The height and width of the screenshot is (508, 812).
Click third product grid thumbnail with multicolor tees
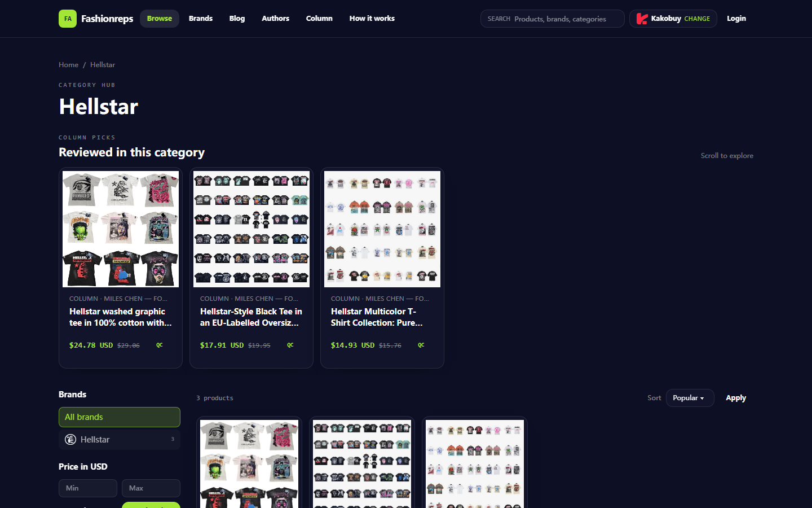pyautogui.click(x=475, y=464)
